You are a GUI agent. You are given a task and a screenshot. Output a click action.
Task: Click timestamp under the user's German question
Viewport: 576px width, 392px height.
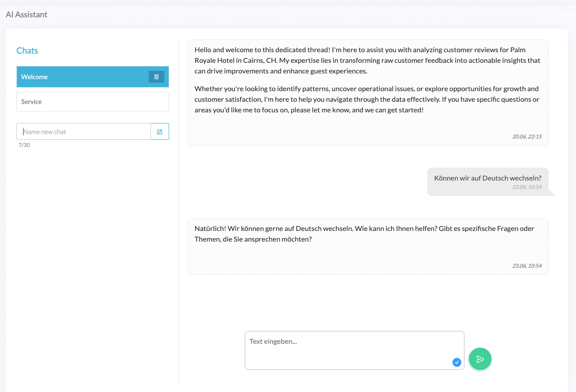[527, 187]
